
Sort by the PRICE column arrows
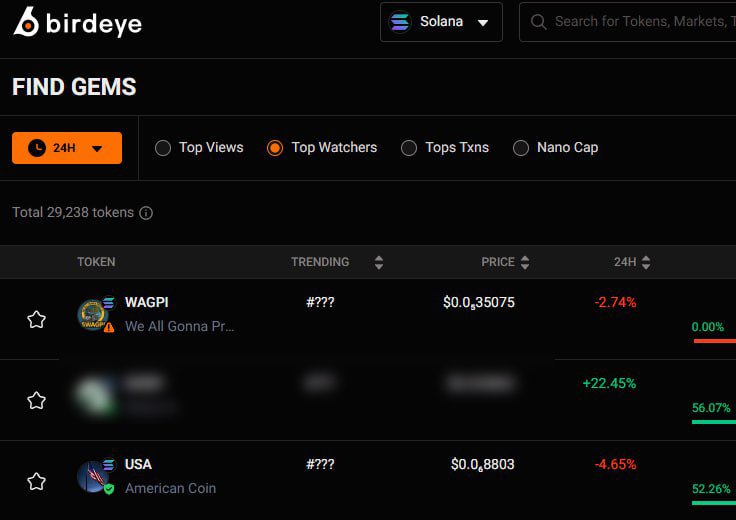(x=525, y=262)
